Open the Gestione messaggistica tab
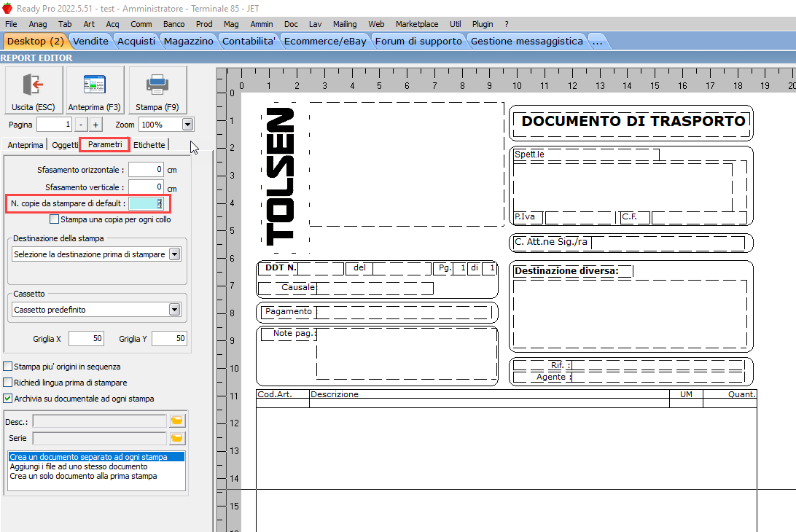Screen dimensions: 796x532 pos(526,41)
